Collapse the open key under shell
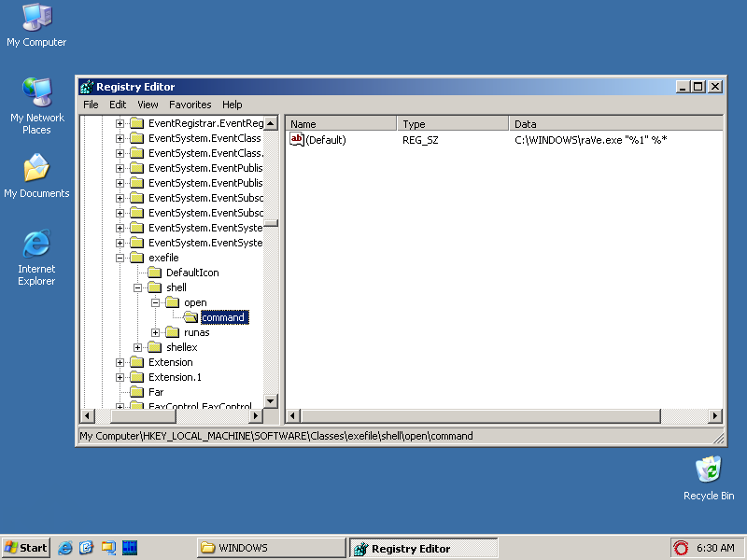The width and height of the screenshot is (747, 560). tap(155, 302)
